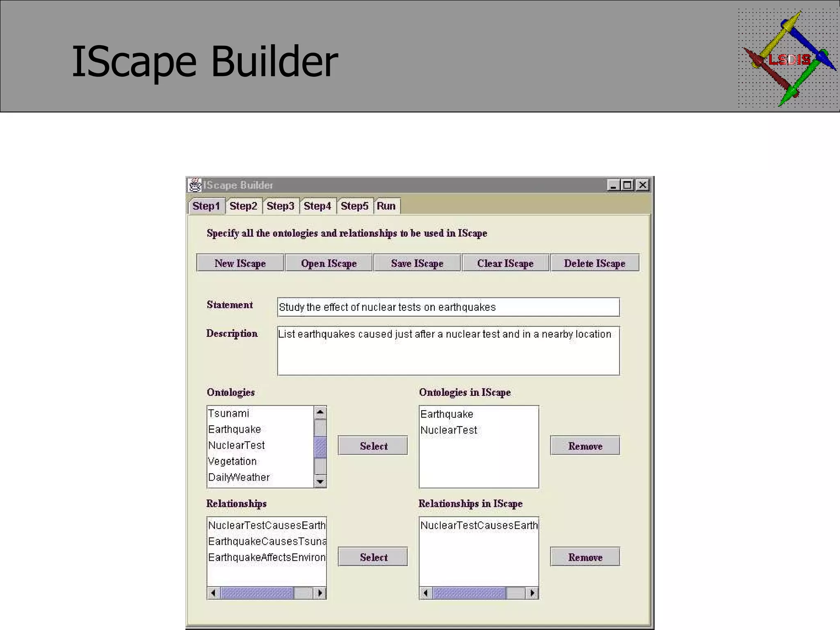Click left arrow of Relationships in IScape scrollbar
Viewport: 840px width, 630px height.
[x=426, y=593]
